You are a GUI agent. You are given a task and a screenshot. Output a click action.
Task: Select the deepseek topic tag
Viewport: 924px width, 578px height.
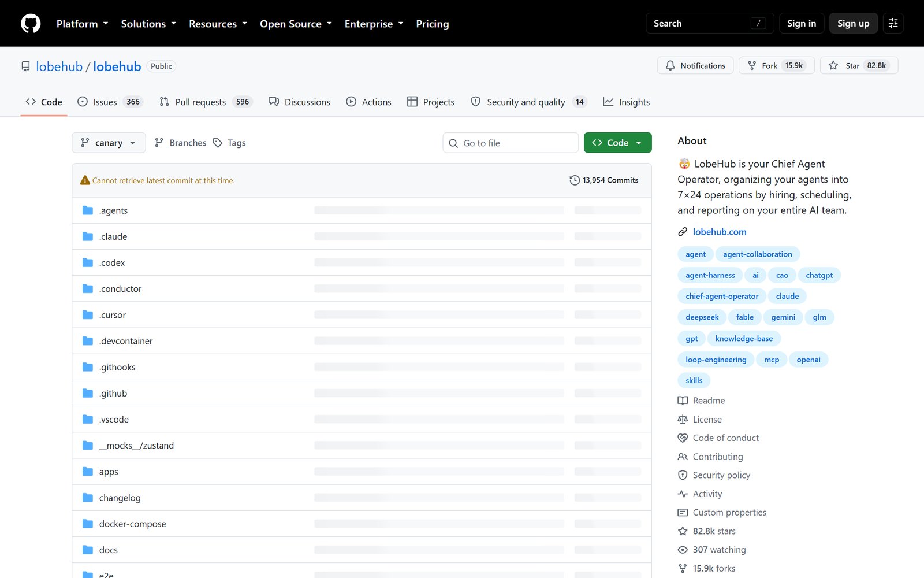click(702, 317)
